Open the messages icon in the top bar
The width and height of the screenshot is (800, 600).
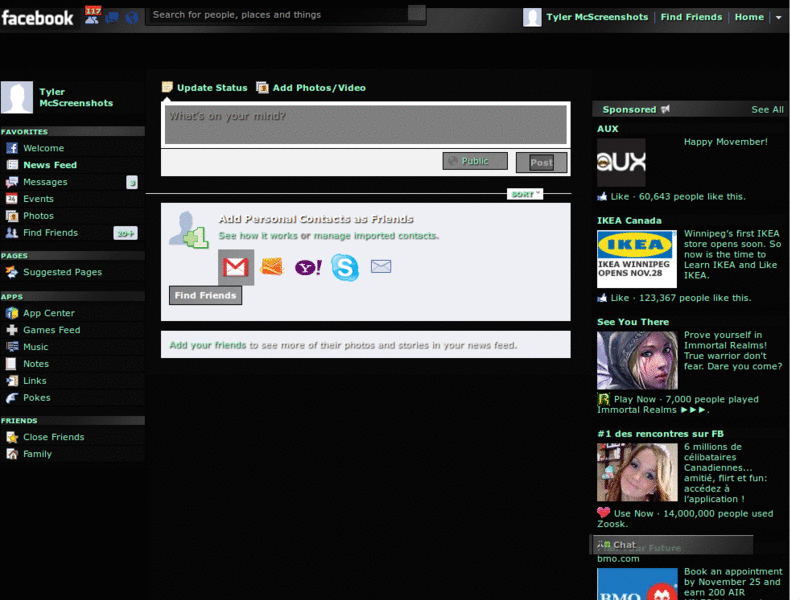click(112, 18)
